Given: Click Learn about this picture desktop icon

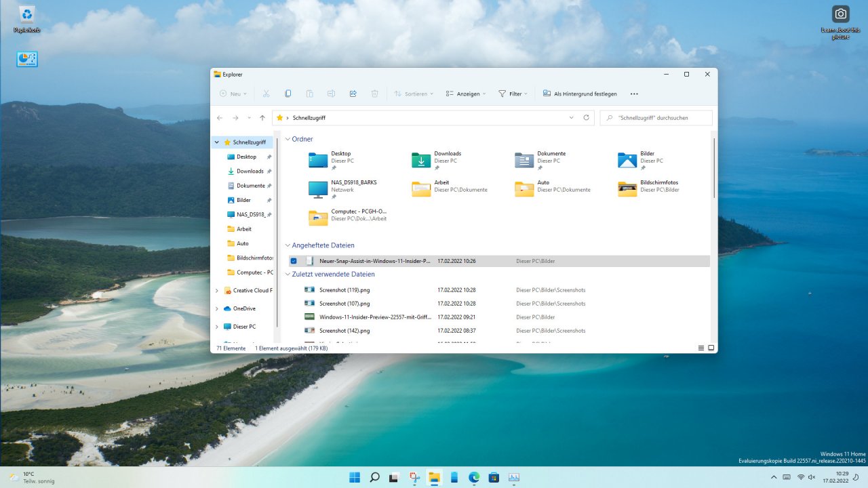Looking at the screenshot, I should (840, 22).
